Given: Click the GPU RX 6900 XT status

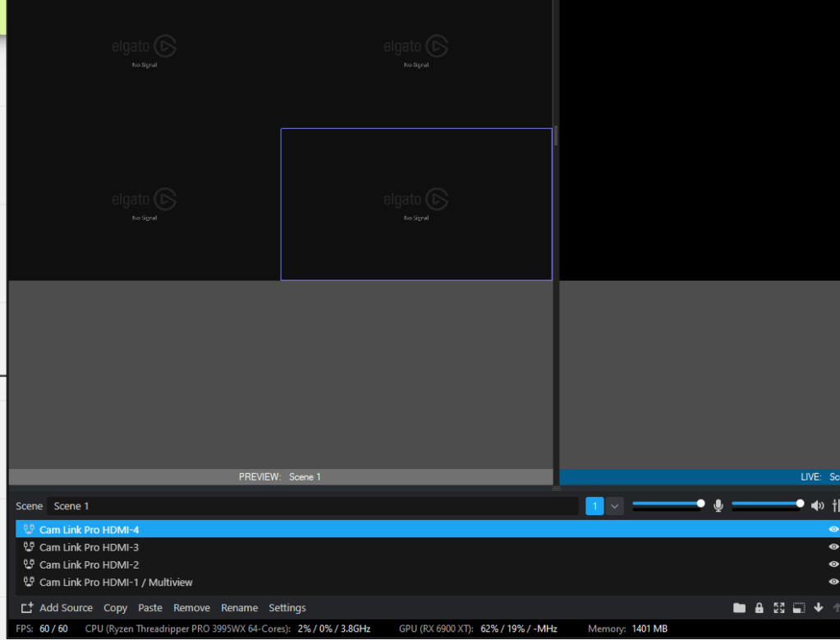Looking at the screenshot, I should pyautogui.click(x=478, y=628).
